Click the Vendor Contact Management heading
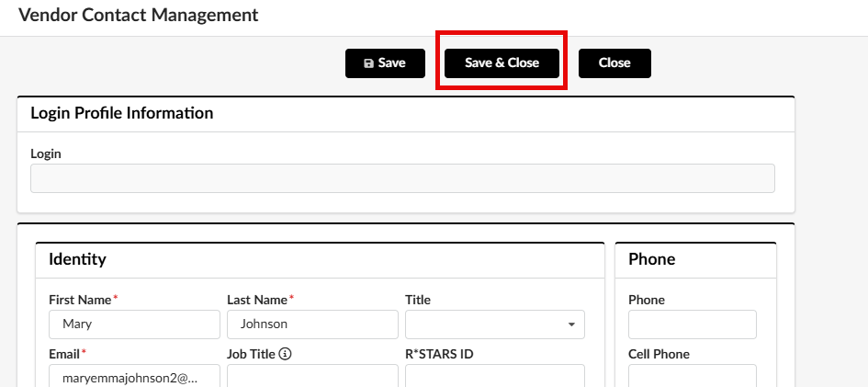This screenshot has width=868, height=387. click(139, 15)
